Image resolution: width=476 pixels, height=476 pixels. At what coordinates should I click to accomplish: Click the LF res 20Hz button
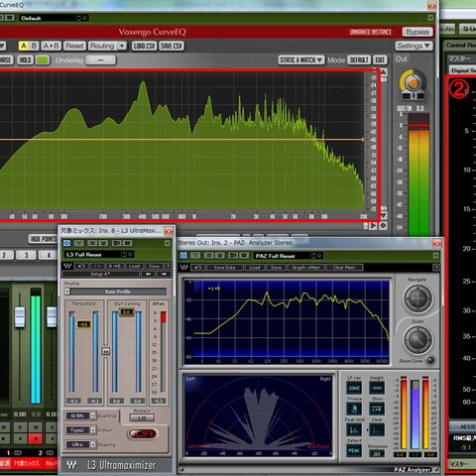tap(354, 388)
